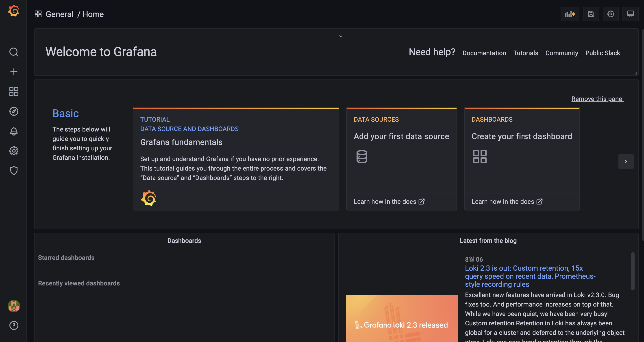Open the Documentation help link

pyautogui.click(x=484, y=53)
